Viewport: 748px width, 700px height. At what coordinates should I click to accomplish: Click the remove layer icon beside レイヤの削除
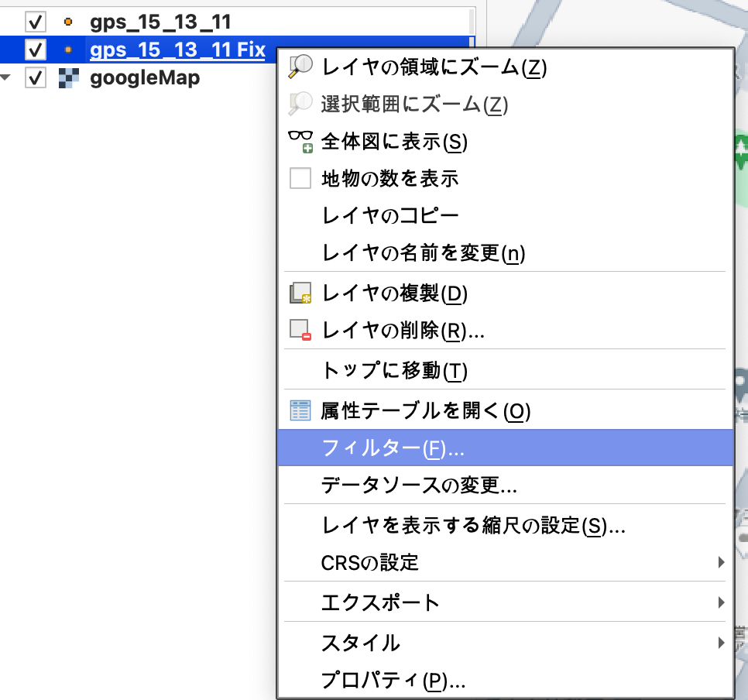[x=300, y=330]
